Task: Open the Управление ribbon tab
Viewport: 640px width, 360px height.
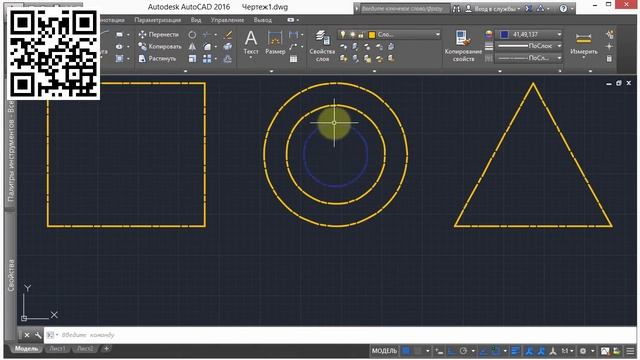Action: (227, 20)
